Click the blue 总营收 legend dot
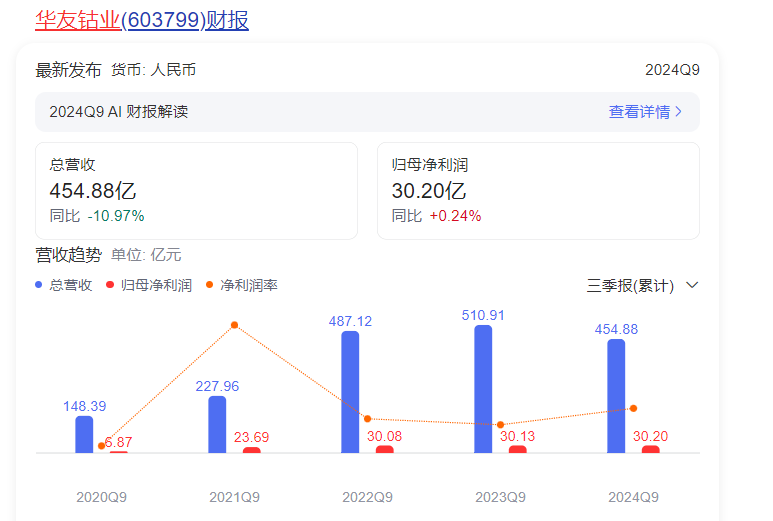 pyautogui.click(x=38, y=284)
